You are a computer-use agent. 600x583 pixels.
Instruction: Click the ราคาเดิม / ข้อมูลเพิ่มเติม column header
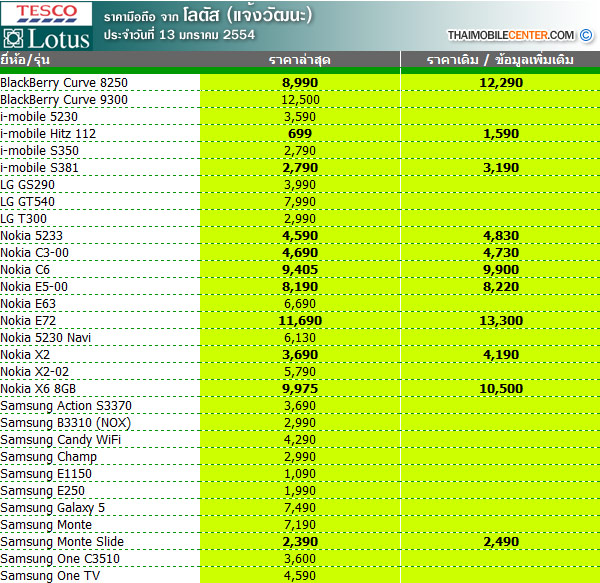tap(500, 60)
